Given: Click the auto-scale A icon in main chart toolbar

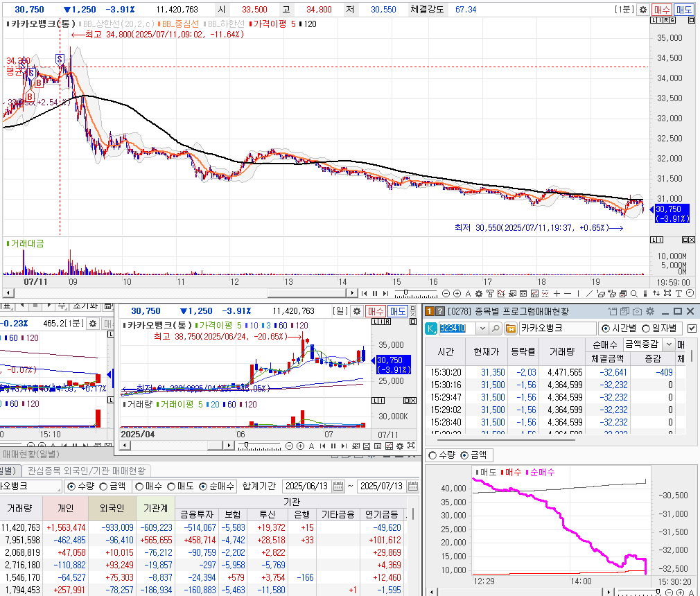Looking at the screenshot, I should click(x=468, y=293).
